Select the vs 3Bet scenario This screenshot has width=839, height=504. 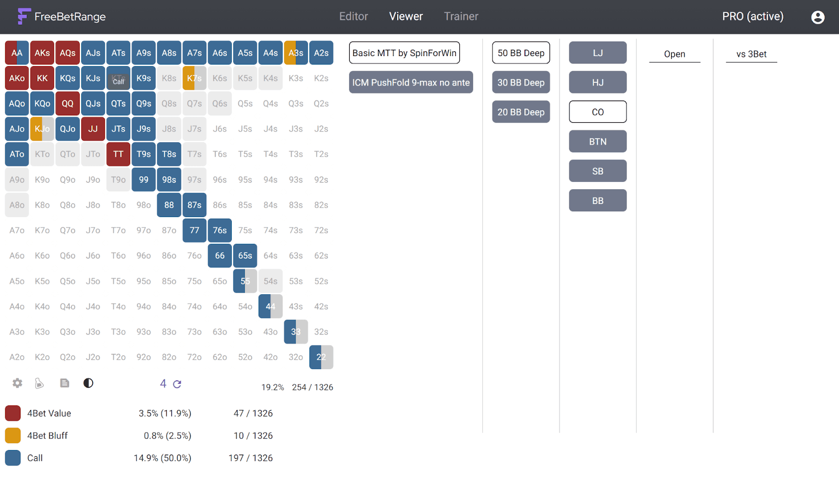751,54
